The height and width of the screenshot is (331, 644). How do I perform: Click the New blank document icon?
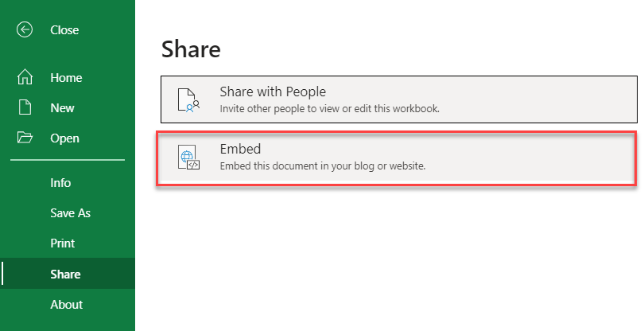(x=25, y=108)
